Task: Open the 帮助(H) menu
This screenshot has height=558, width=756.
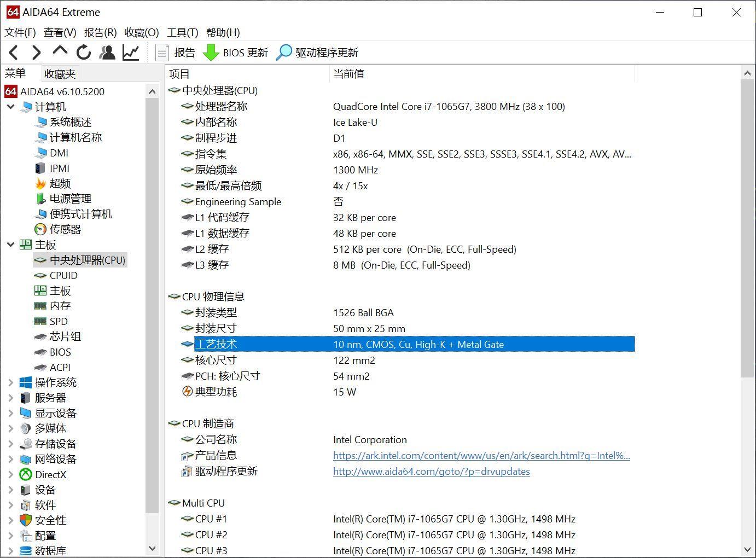Action: click(223, 32)
